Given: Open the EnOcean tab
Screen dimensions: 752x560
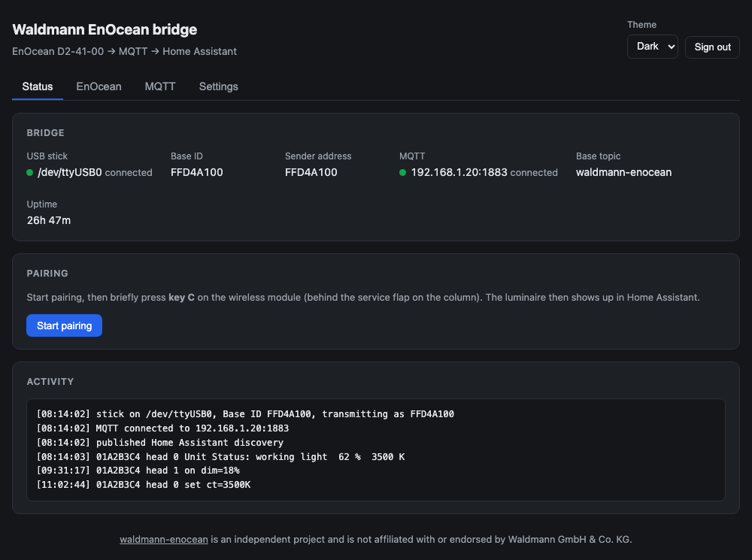Looking at the screenshot, I should pos(99,86).
